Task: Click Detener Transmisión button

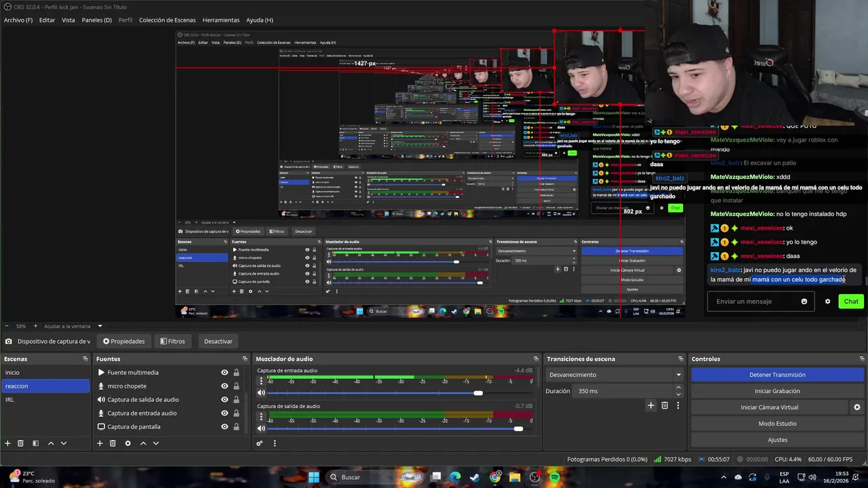Action: pos(777,375)
